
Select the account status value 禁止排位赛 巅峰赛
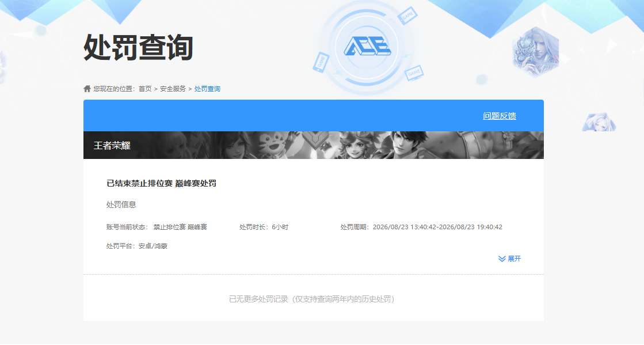[x=180, y=227]
